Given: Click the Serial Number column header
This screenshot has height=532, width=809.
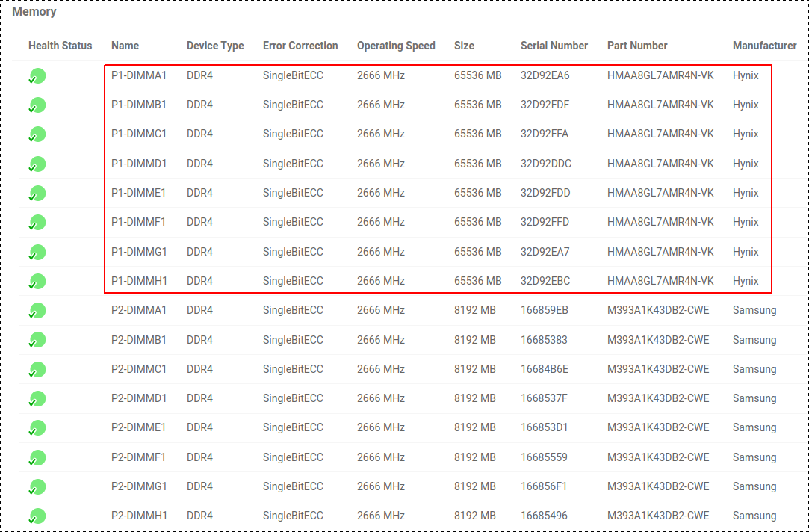Looking at the screenshot, I should click(554, 46).
